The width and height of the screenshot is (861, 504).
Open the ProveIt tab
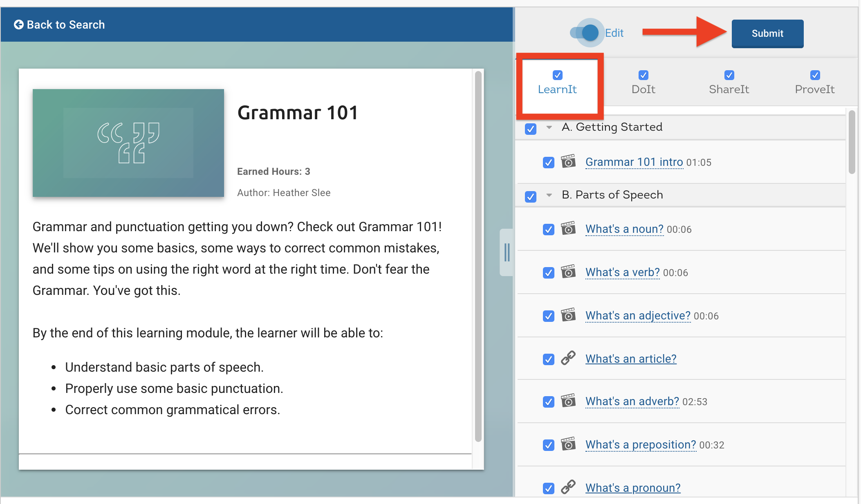coord(814,89)
